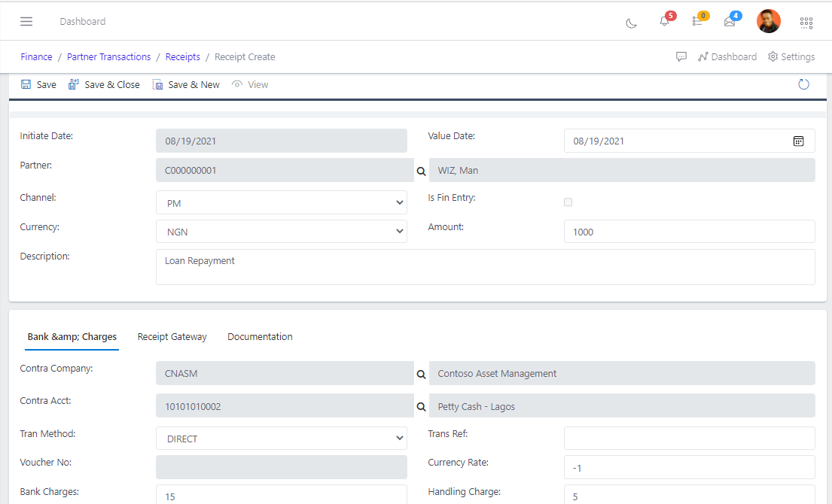Tick the Is Fin Entry checkbox
832x504 pixels.
coord(568,202)
